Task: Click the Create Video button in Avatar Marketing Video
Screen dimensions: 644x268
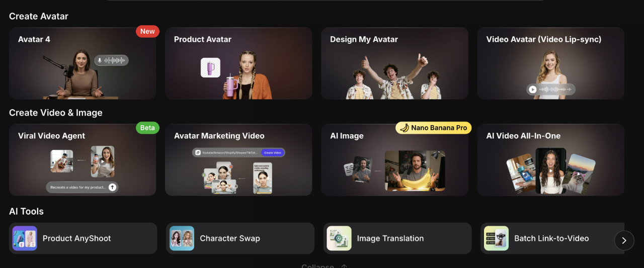Action: click(272, 152)
